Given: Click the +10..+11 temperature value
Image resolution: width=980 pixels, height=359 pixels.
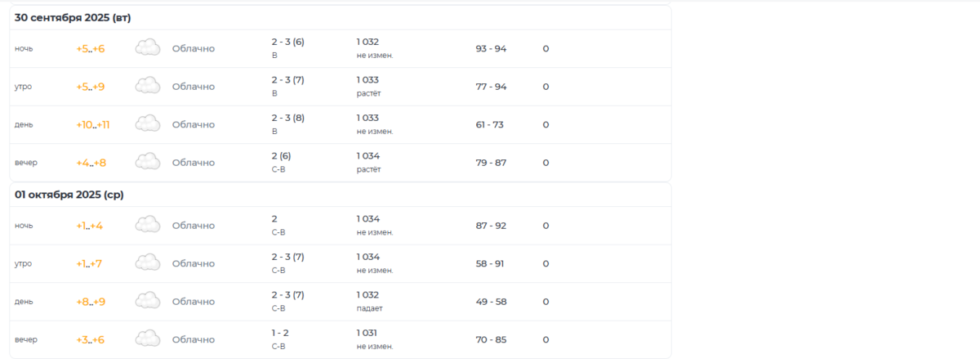Looking at the screenshot, I should pos(93,125).
